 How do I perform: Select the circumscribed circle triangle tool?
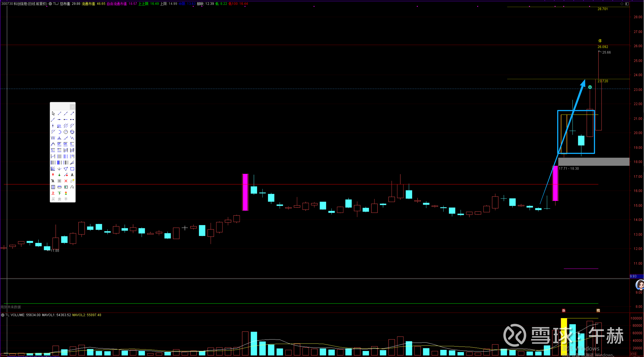(72, 132)
